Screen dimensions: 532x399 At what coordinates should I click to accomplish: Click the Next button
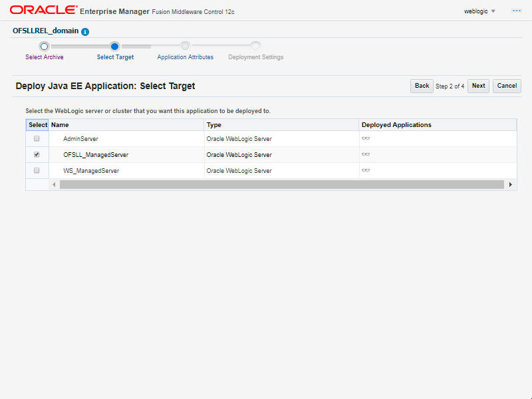(478, 86)
